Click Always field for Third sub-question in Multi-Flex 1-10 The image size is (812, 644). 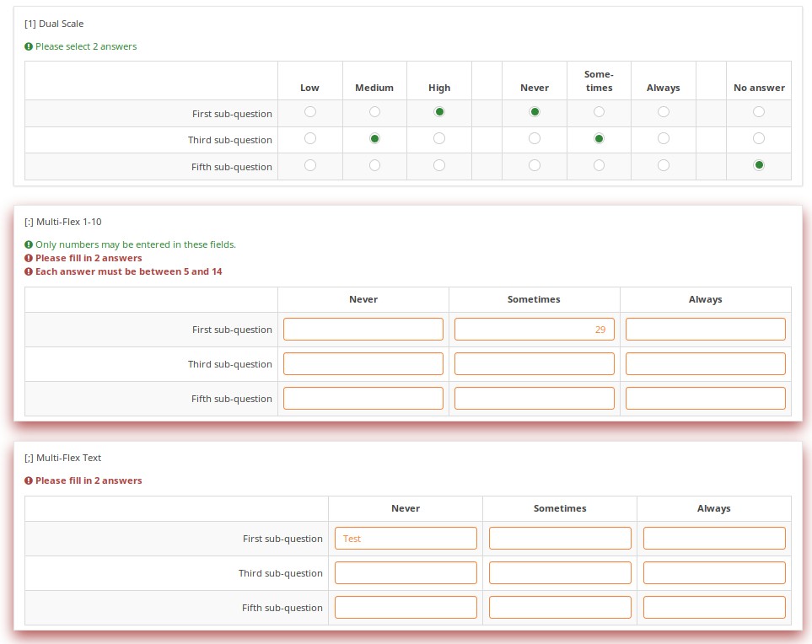tap(706, 363)
